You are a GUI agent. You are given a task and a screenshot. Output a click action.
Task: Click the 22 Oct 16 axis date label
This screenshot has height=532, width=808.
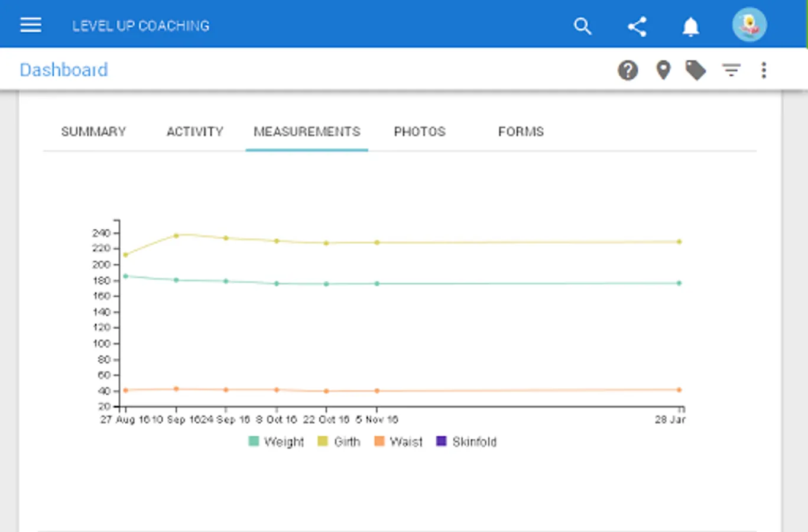pos(326,420)
